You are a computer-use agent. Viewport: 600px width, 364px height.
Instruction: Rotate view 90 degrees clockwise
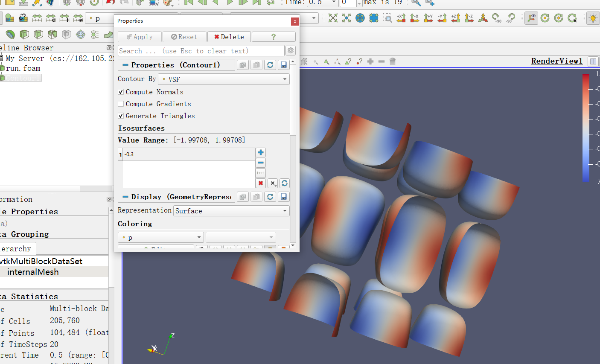(497, 18)
